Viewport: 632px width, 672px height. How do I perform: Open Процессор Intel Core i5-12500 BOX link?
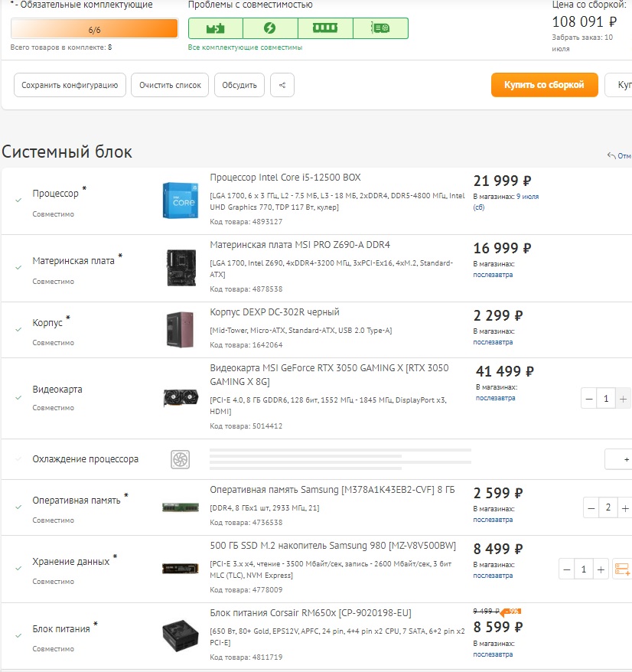285,178
